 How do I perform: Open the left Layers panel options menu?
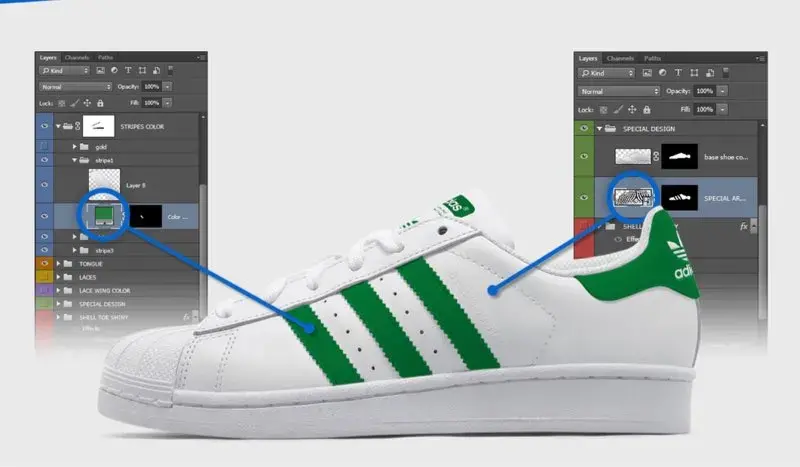coord(202,58)
